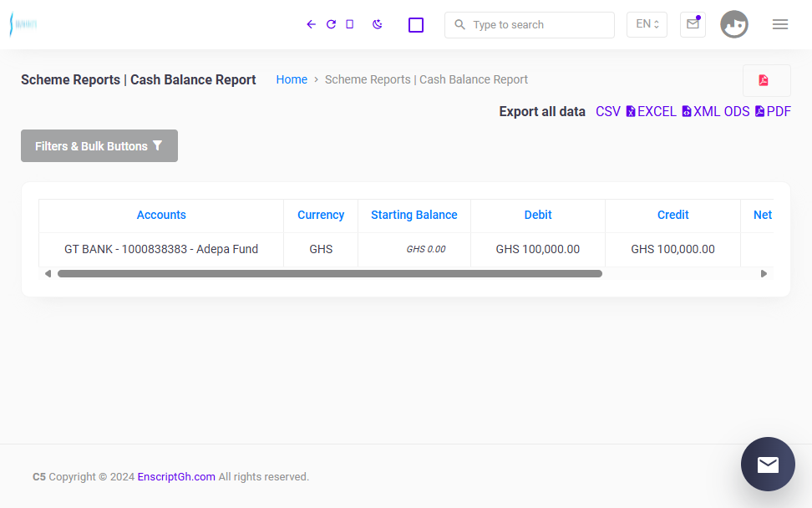Select the Debit GHS 100,000.00 cell

coord(538,249)
